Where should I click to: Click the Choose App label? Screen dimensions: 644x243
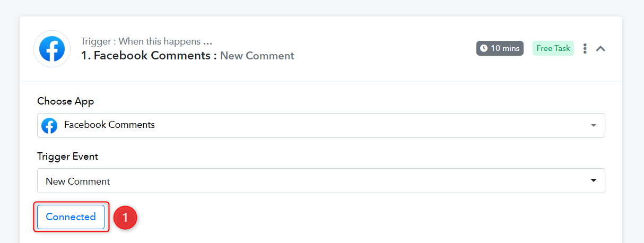tap(66, 101)
